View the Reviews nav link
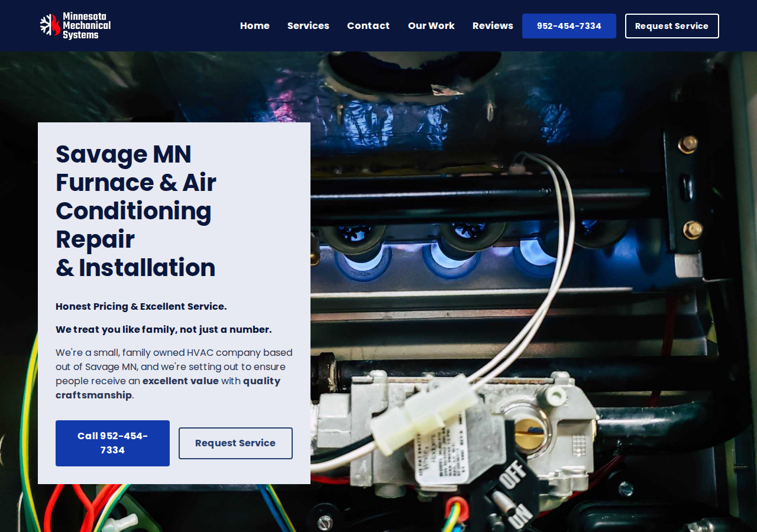The height and width of the screenshot is (532, 757). coord(493,26)
